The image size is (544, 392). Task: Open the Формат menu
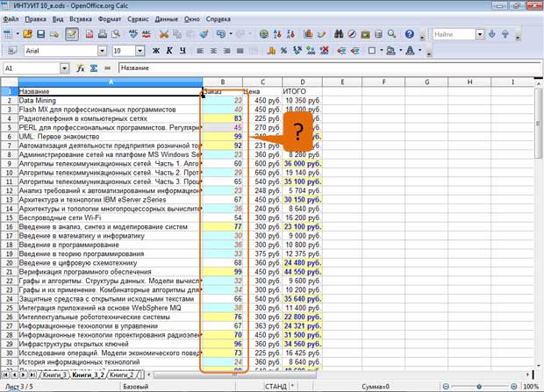pos(110,19)
